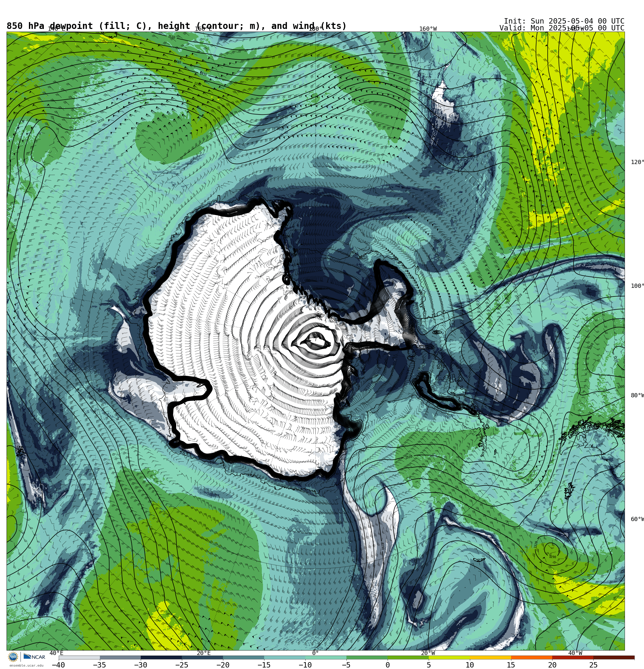The width and height of the screenshot is (644, 669).
Task: Choose the 0 to 5 olive green swatch
Action: [x=408, y=657]
